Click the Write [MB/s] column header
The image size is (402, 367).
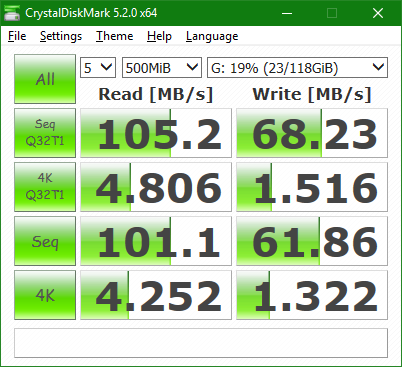tap(312, 94)
